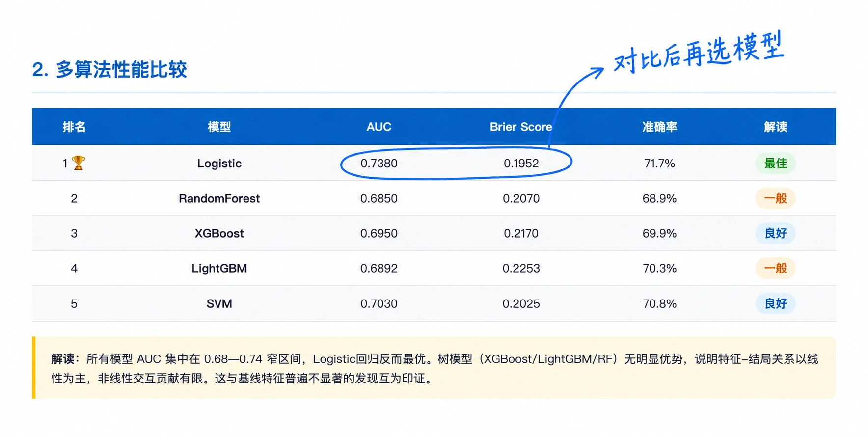Click the Brier Score column header

(521, 127)
